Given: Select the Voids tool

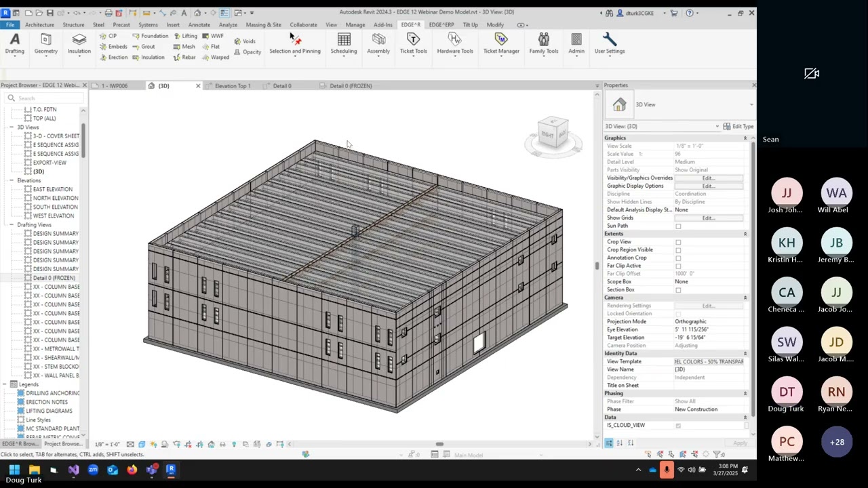Looking at the screenshot, I should (245, 41).
